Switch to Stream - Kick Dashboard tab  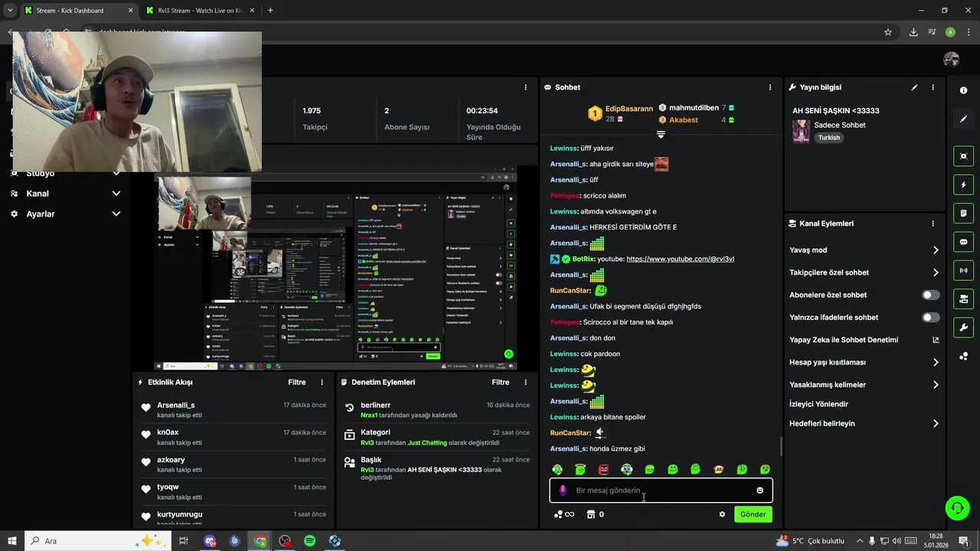tap(77, 11)
